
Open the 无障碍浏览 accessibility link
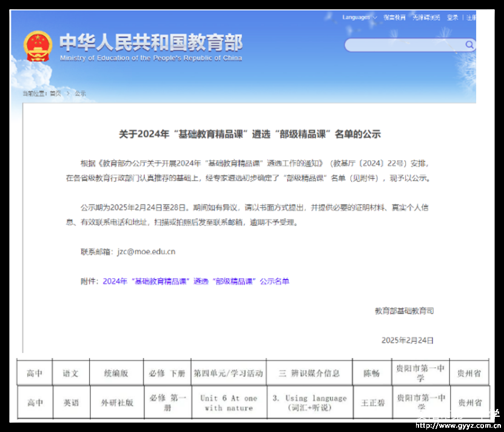coord(426,18)
